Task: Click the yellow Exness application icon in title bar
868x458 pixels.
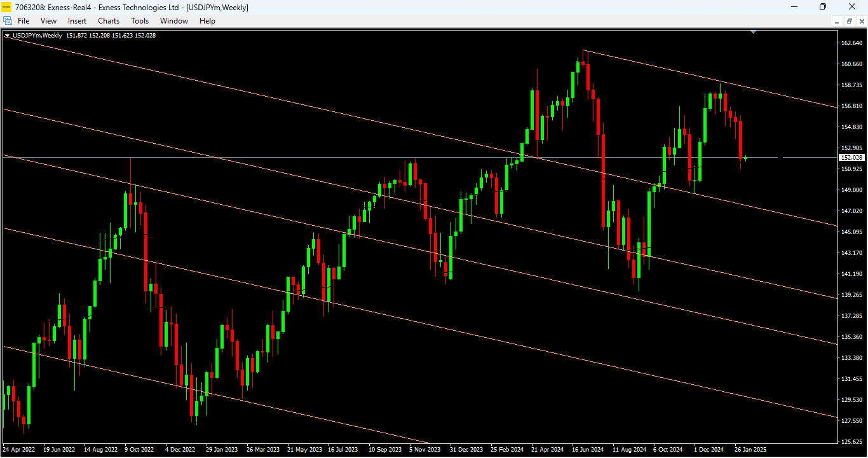Action: 6,7
